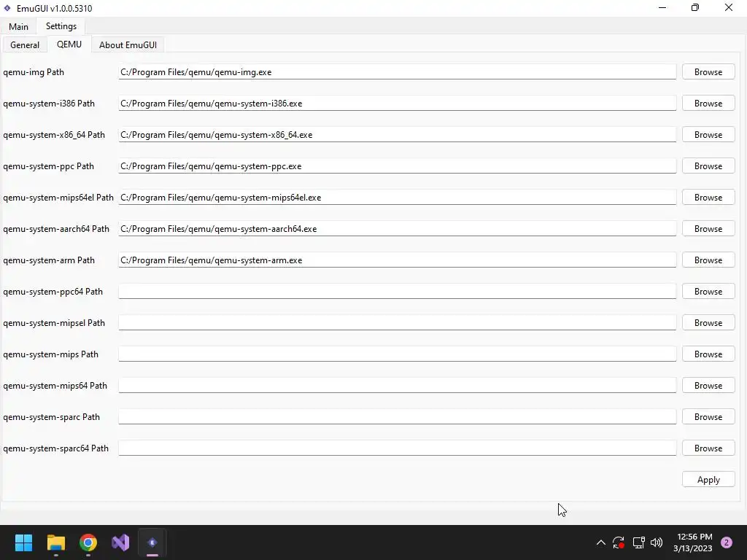
Task: Edit the qemu-system-aarch64 path field
Action: tap(398, 229)
